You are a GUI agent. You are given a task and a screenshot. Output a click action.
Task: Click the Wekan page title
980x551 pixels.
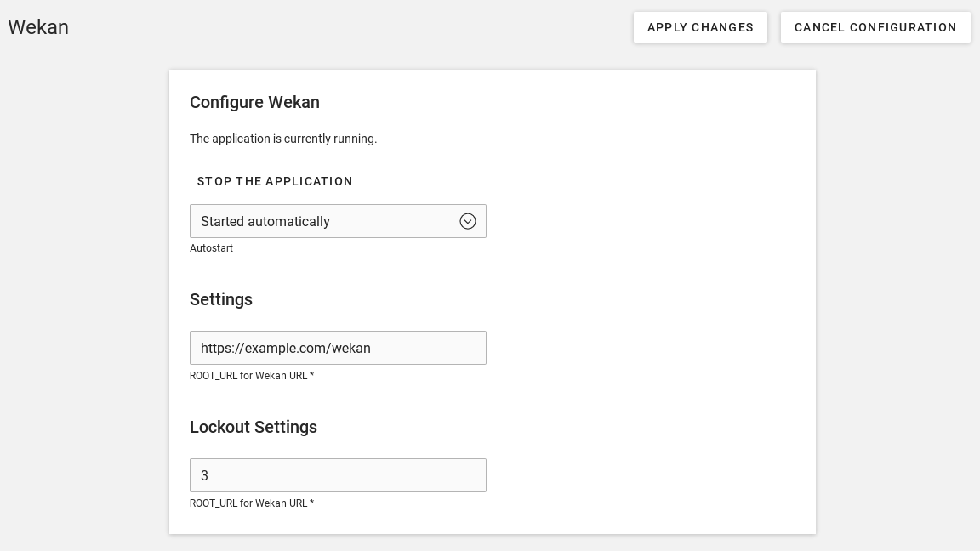pos(37,27)
